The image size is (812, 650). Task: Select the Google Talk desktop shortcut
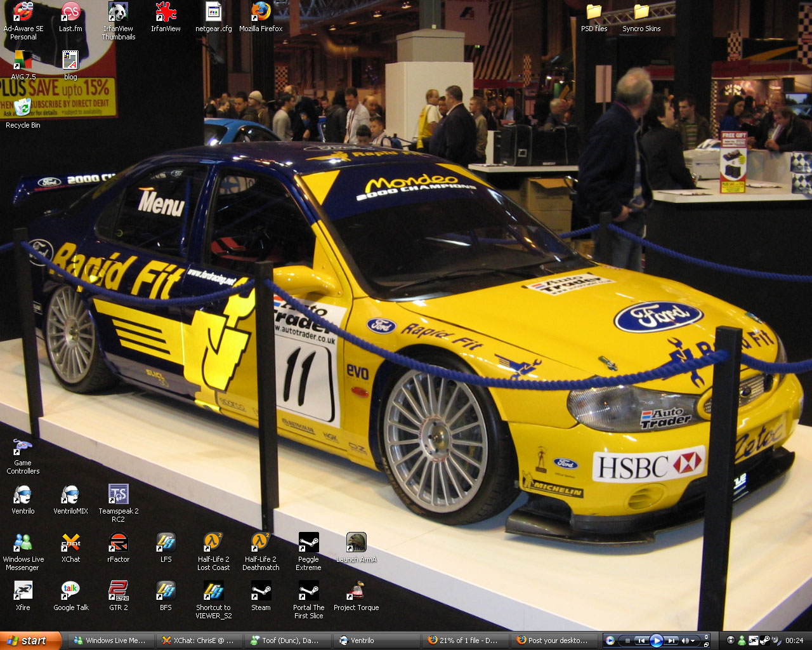click(x=70, y=596)
